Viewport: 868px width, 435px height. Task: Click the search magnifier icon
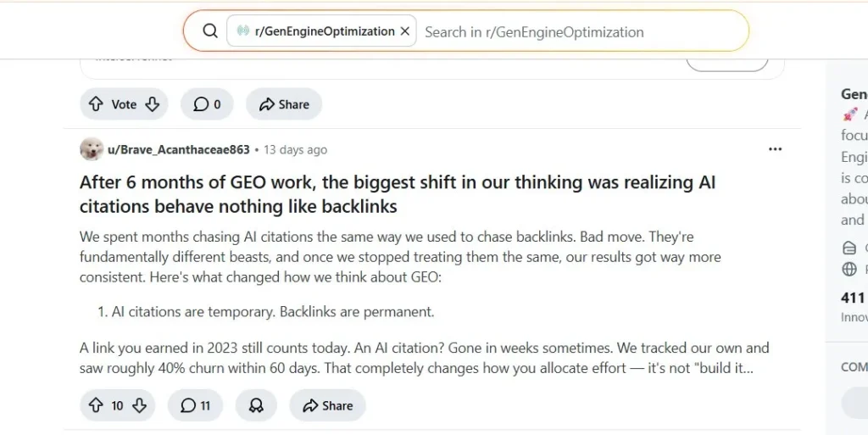[210, 31]
